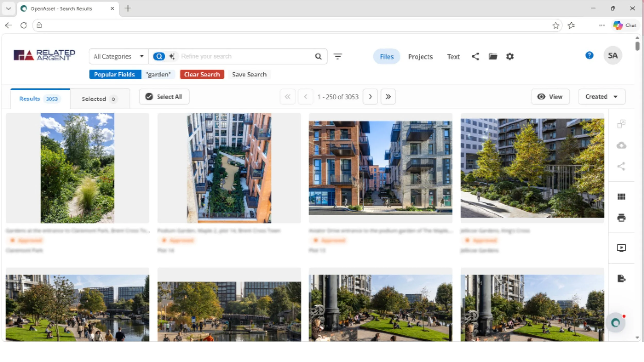
Task: Open browser three-dot menu
Action: (602, 25)
